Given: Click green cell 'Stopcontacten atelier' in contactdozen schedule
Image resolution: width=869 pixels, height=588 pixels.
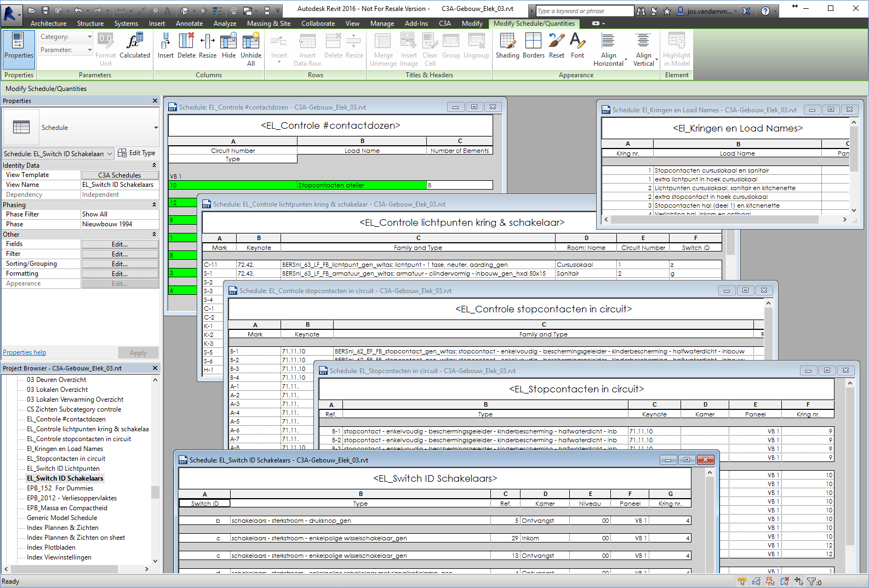Looking at the screenshot, I should click(362, 185).
